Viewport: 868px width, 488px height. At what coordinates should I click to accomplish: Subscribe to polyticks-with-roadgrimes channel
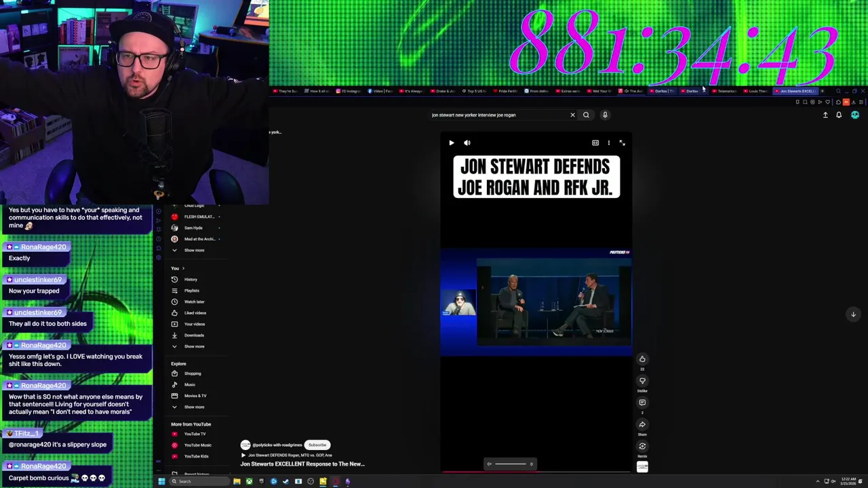(317, 445)
